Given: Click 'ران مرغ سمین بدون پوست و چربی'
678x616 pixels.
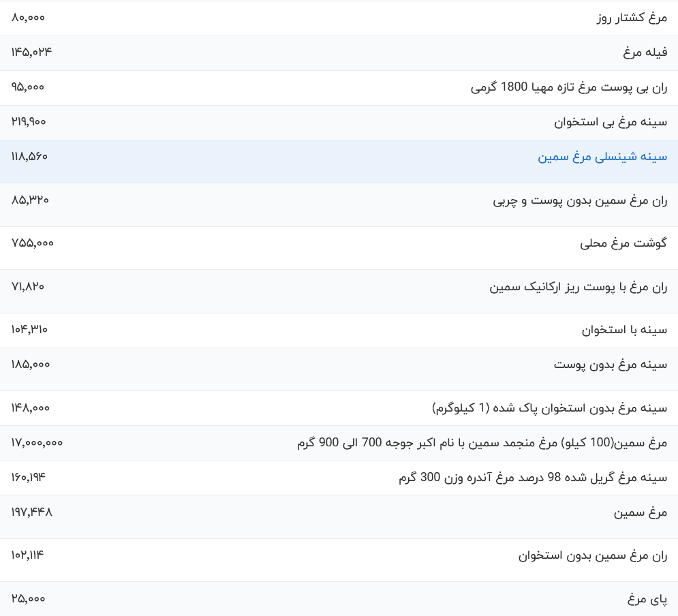Looking at the screenshot, I should pyautogui.click(x=580, y=200).
